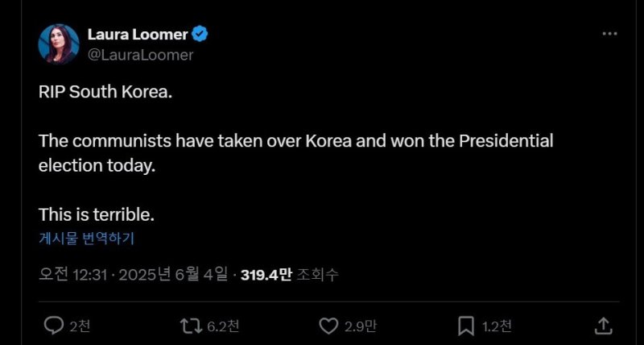Click the 2025년 6월 4일 date
This screenshot has width=644, height=345.
[173, 275]
